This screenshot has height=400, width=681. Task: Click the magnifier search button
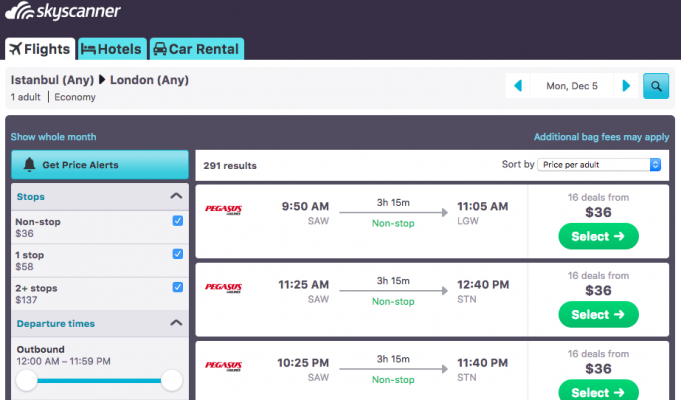[656, 86]
